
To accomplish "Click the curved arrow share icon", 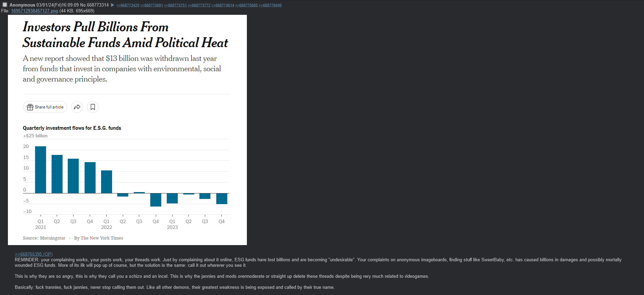I will pos(77,107).
